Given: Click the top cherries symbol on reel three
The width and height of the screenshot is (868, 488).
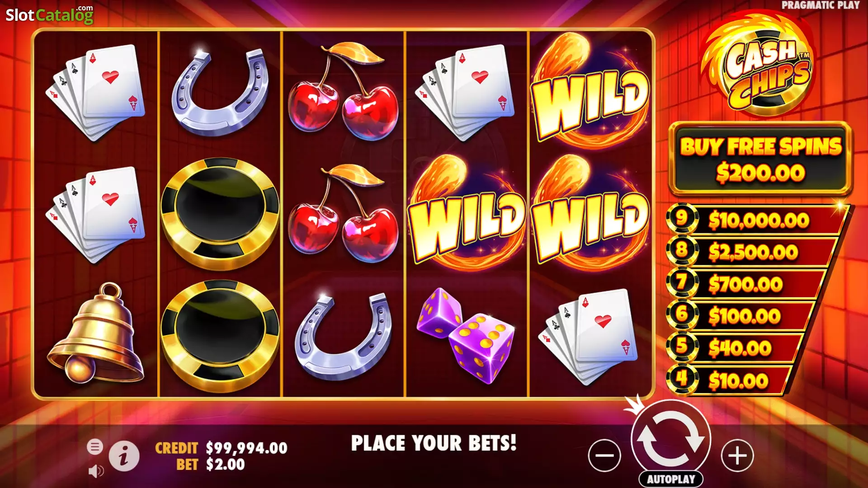Looking at the screenshot, I should (343, 91).
